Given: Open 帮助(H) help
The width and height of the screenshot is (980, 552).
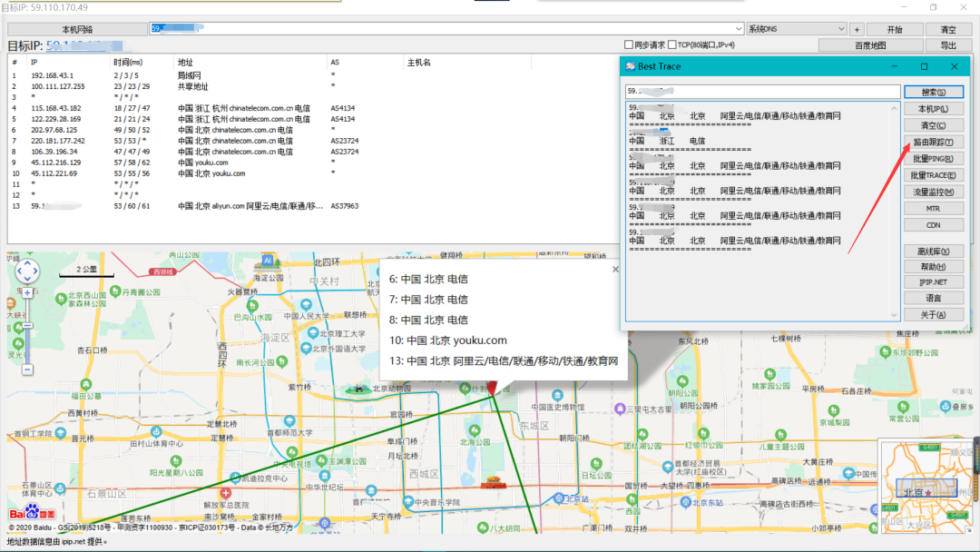Looking at the screenshot, I should [933, 267].
